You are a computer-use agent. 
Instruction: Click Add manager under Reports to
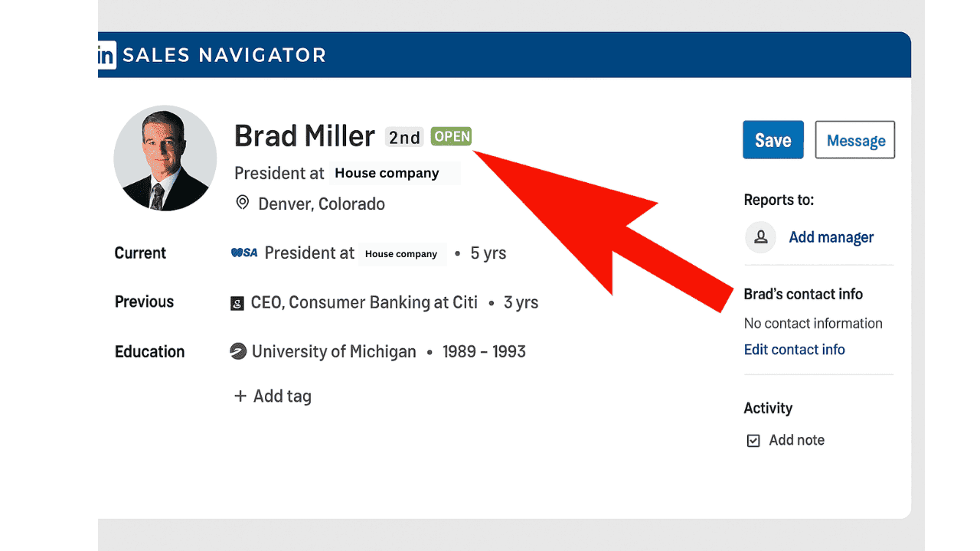tap(831, 237)
